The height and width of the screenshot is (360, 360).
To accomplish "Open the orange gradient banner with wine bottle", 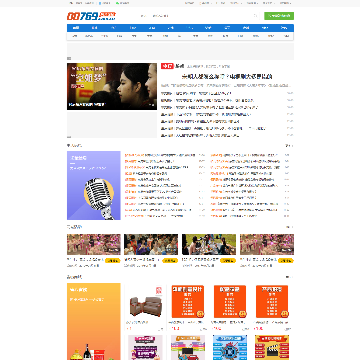I will (x=94, y=321).
